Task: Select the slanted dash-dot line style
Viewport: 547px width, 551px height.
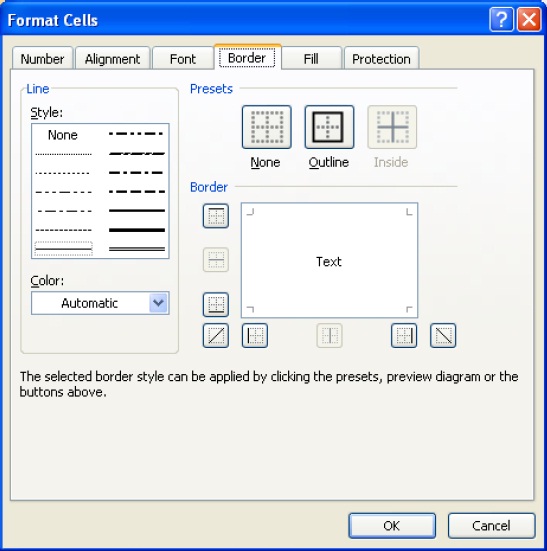Action: tap(137, 154)
